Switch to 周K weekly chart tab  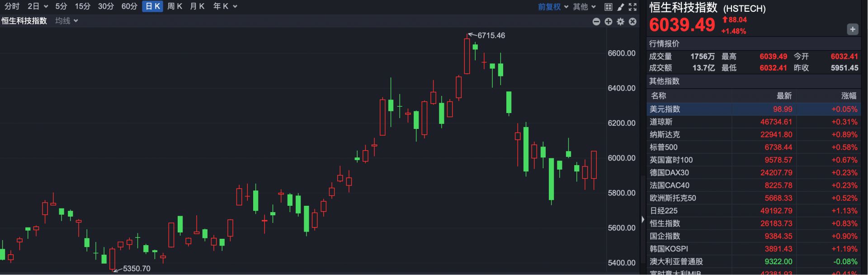pos(175,6)
